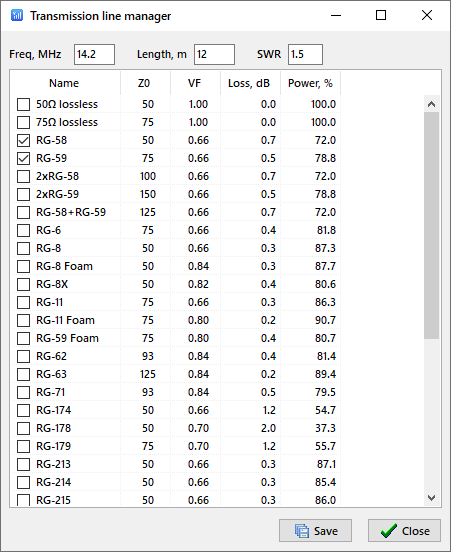
Task: Check the RG-174 checkbox
Action: [x=24, y=410]
